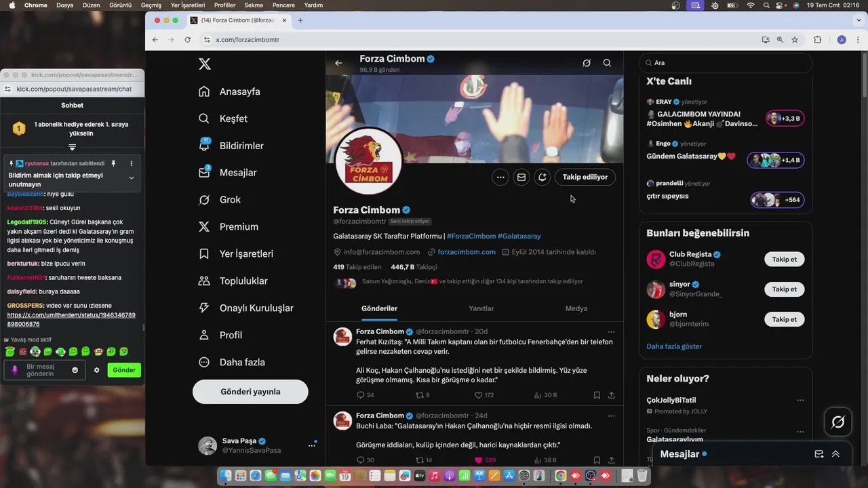Image resolution: width=868 pixels, height=488 pixels.
Task: Follow Club Regista
Action: click(x=785, y=260)
